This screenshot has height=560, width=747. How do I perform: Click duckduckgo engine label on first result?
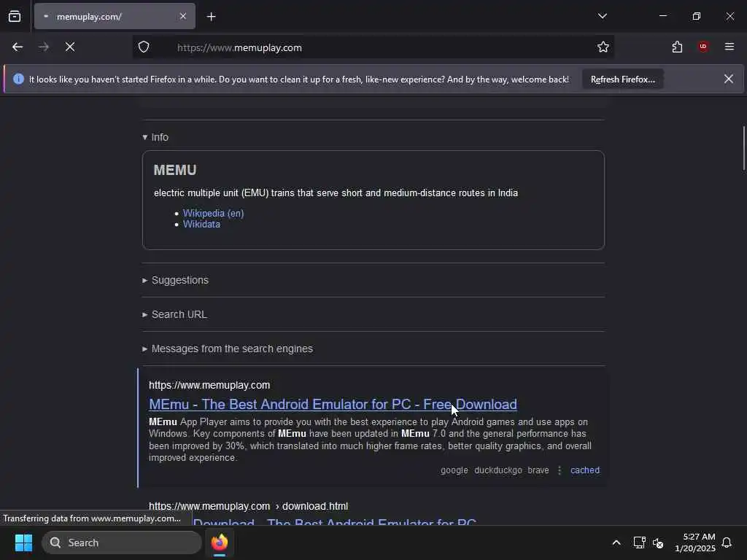click(498, 470)
